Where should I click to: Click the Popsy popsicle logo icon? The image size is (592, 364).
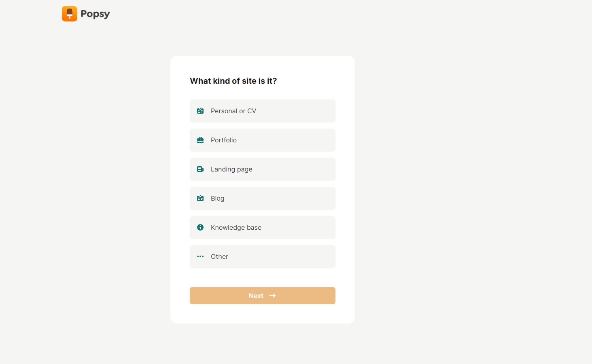[x=70, y=14]
